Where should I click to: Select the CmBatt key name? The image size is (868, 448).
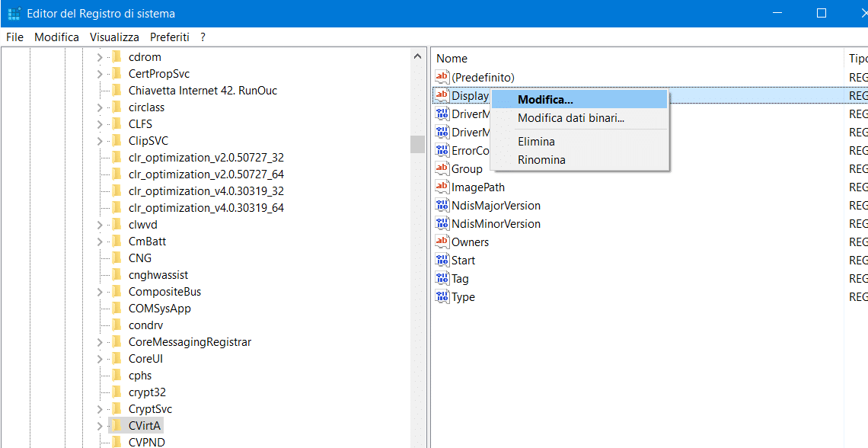click(x=147, y=241)
